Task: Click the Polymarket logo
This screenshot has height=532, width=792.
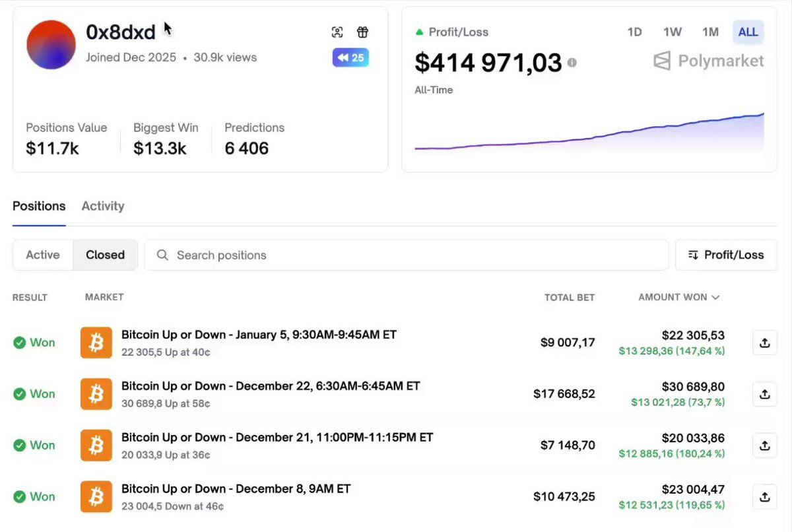Action: [708, 61]
